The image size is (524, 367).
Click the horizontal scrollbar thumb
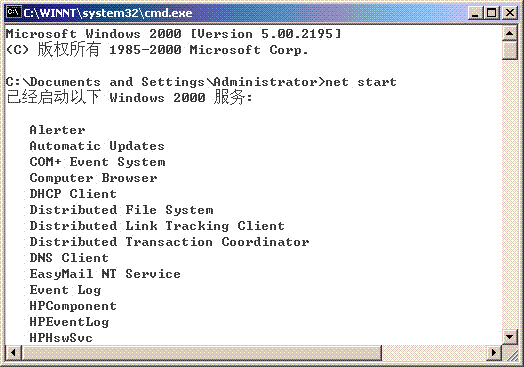click(202, 353)
